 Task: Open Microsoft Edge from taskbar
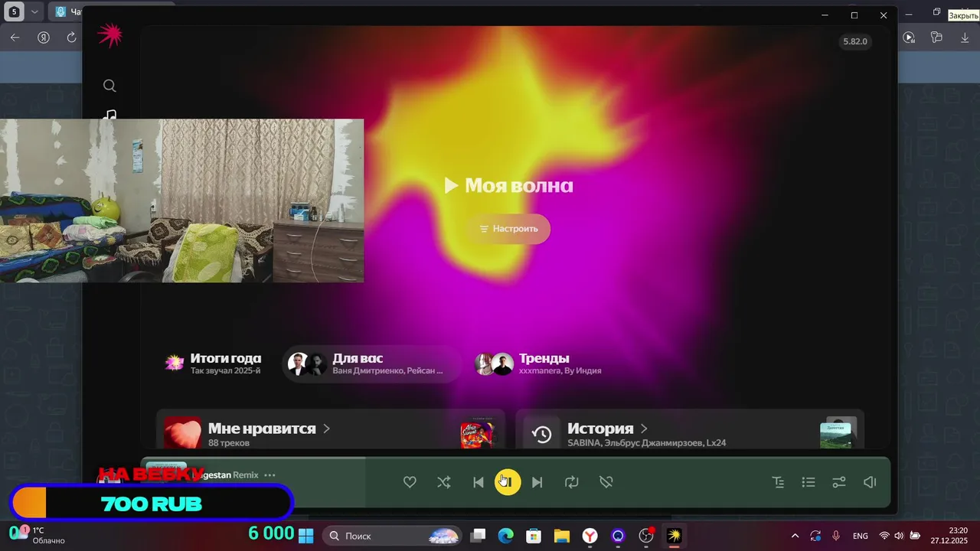[506, 536]
